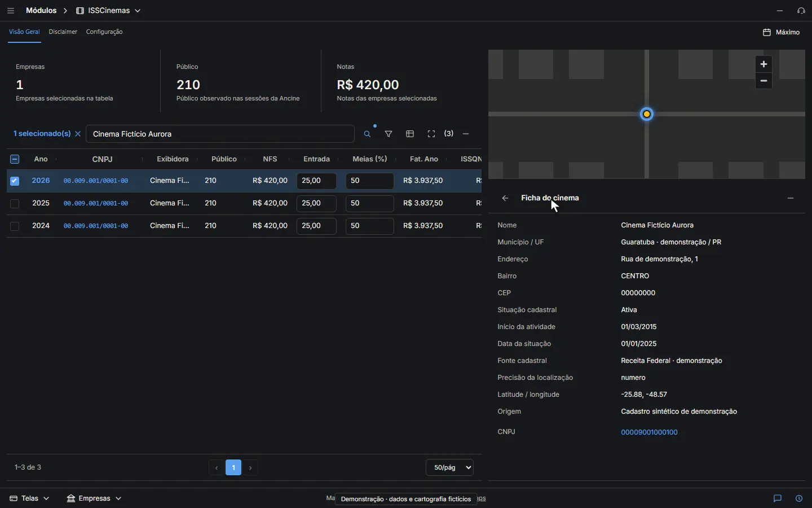Open the chat comment icon
The height and width of the screenshot is (508, 812).
point(778,498)
